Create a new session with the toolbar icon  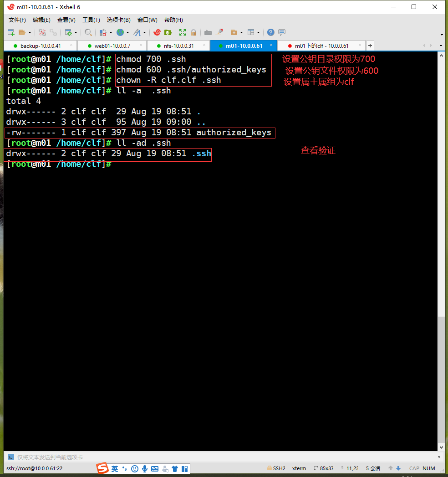point(11,32)
